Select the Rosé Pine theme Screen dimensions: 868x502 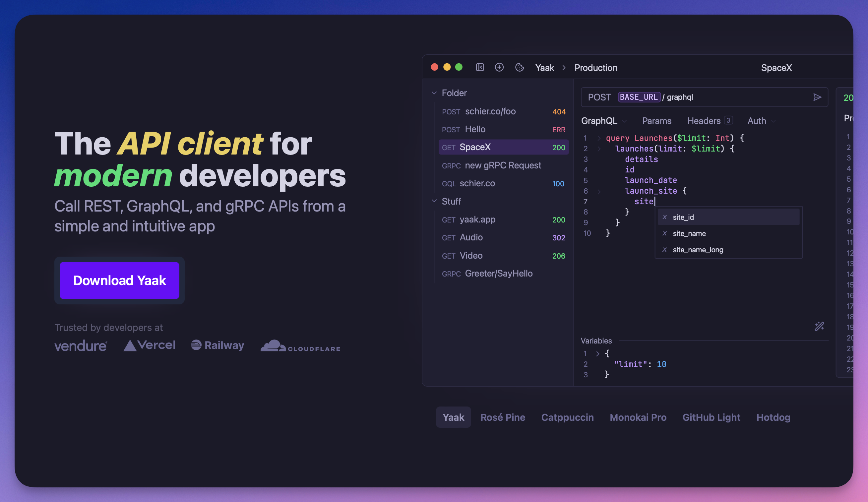click(x=503, y=417)
